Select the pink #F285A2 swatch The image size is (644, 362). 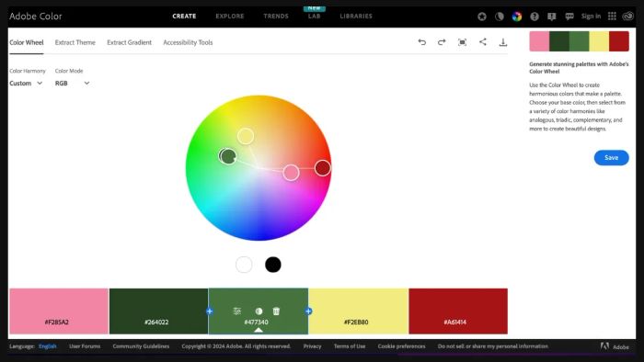(59, 311)
